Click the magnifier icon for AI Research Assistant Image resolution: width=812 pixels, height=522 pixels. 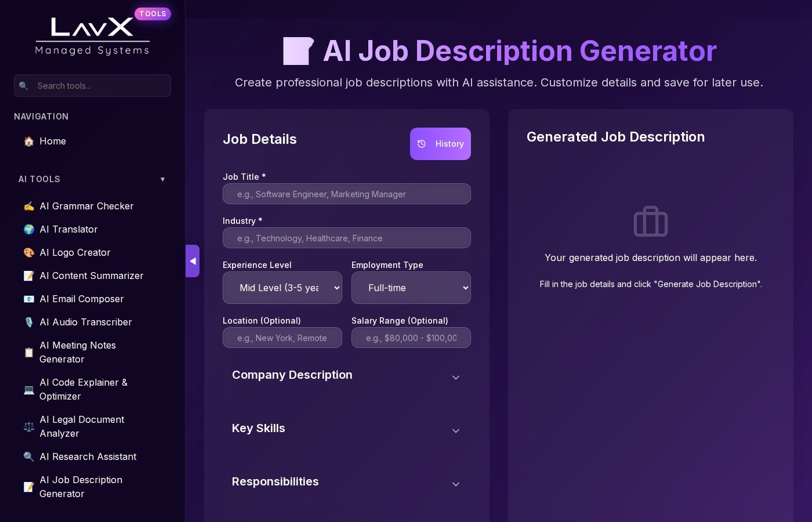click(28, 457)
